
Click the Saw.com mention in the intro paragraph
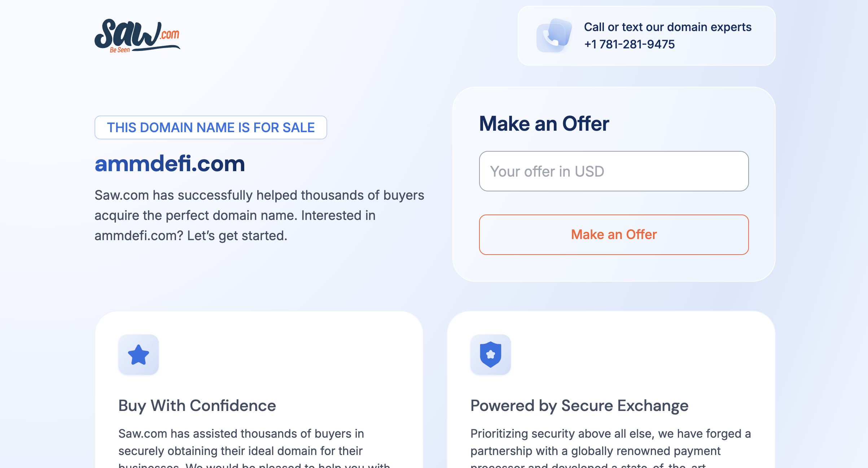point(122,195)
